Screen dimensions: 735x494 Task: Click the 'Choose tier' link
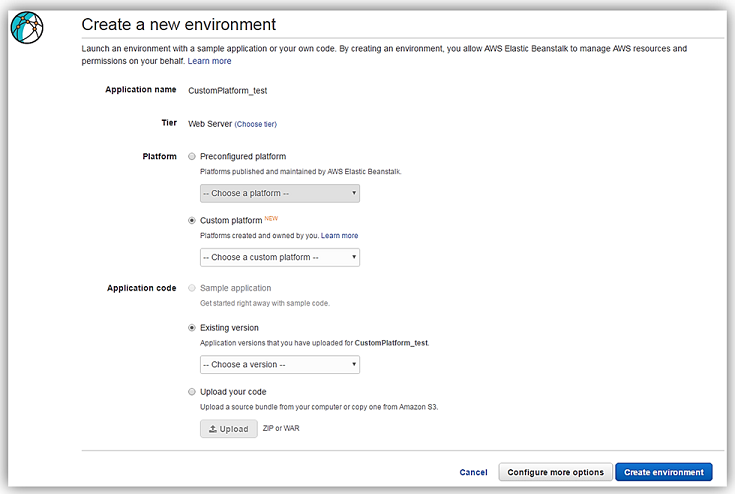pos(255,124)
